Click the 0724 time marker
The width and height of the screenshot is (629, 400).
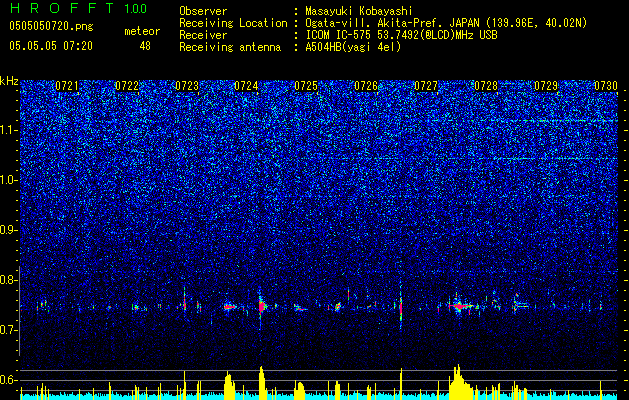(x=246, y=86)
